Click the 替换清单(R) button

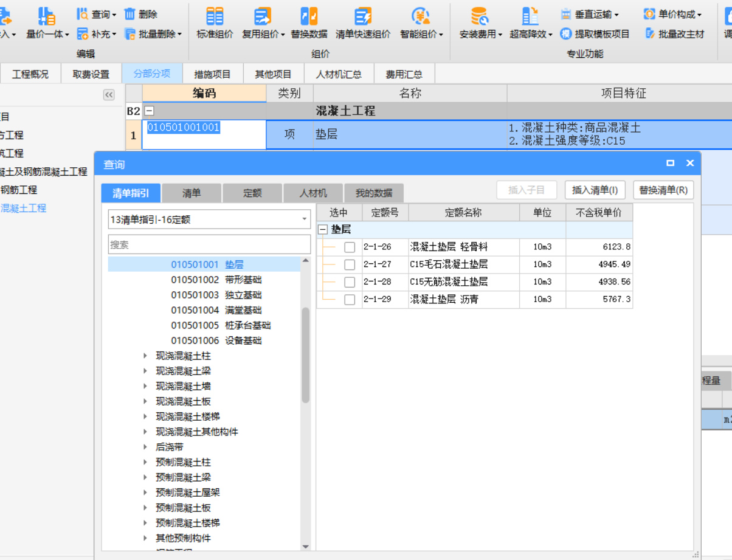[663, 190]
